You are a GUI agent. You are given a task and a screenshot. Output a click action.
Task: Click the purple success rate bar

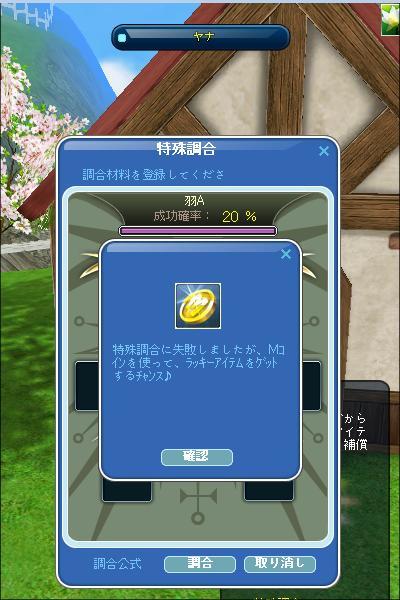click(x=198, y=231)
